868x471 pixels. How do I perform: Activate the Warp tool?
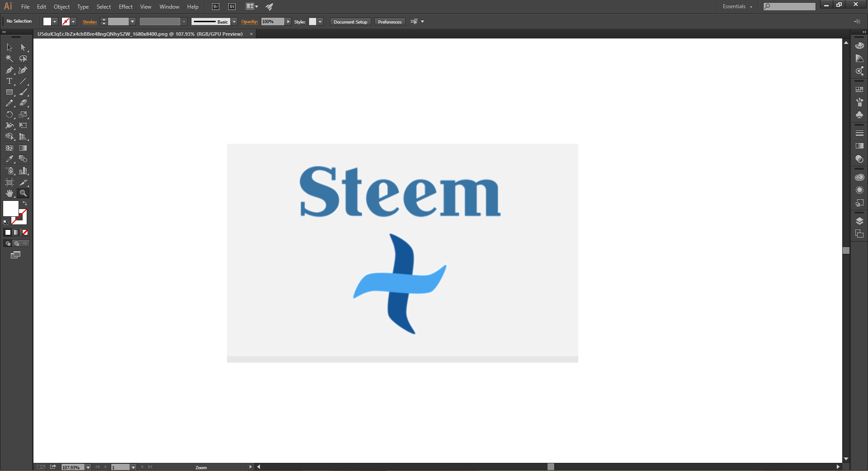tap(9, 125)
